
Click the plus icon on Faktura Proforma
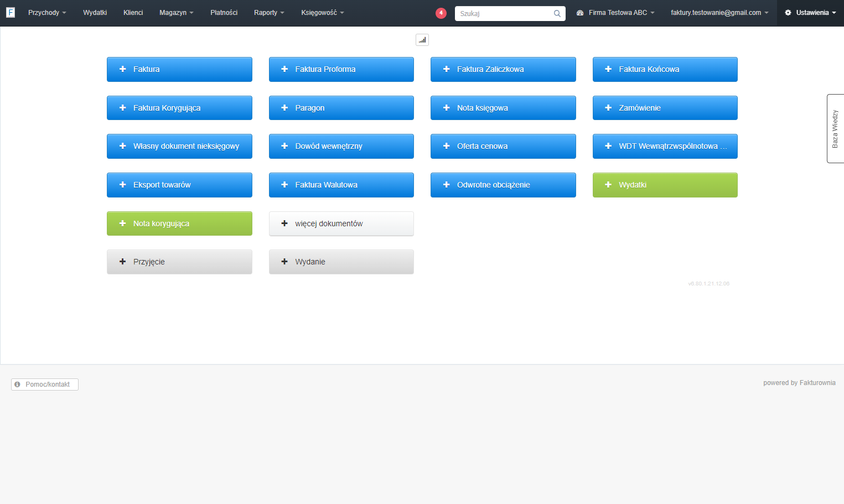pyautogui.click(x=284, y=69)
